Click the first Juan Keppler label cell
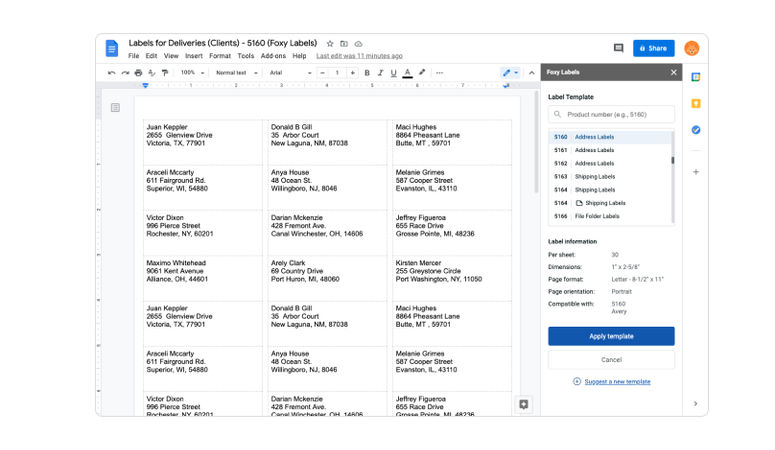The image size is (775, 450). (203, 142)
